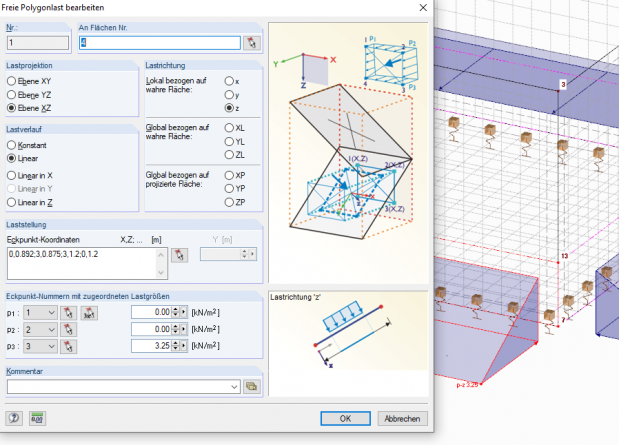Adjust p3 load value 3.25 with spinner
Screen dimensions: 619x445
pyautogui.click(x=176, y=346)
